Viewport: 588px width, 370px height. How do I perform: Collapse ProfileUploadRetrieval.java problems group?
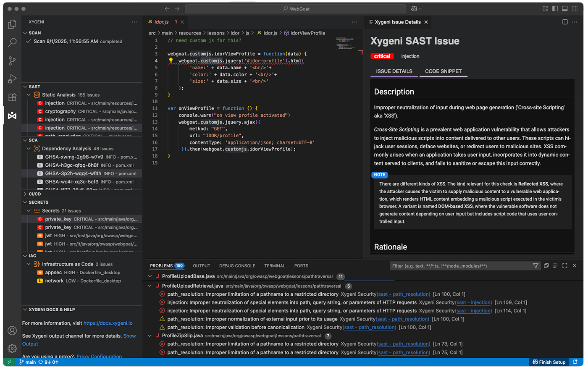point(150,286)
